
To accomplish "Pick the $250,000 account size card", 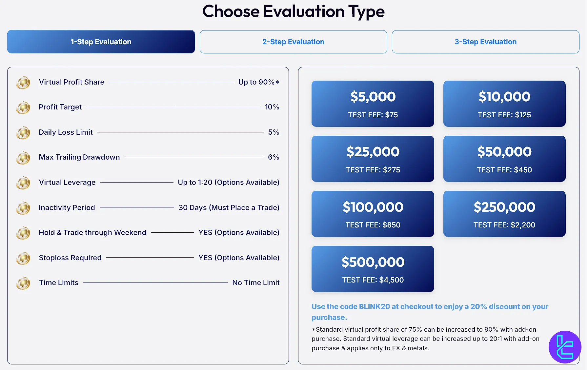I will coord(504,214).
